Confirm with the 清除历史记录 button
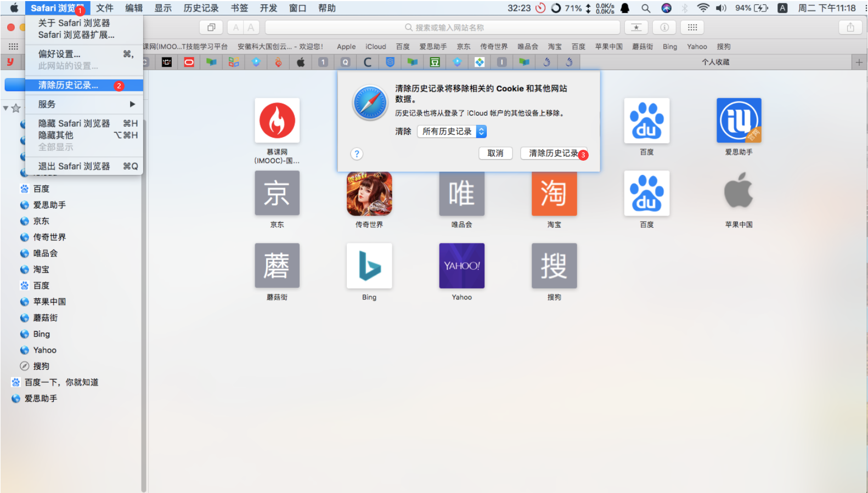The height and width of the screenshot is (493, 868). 554,154
